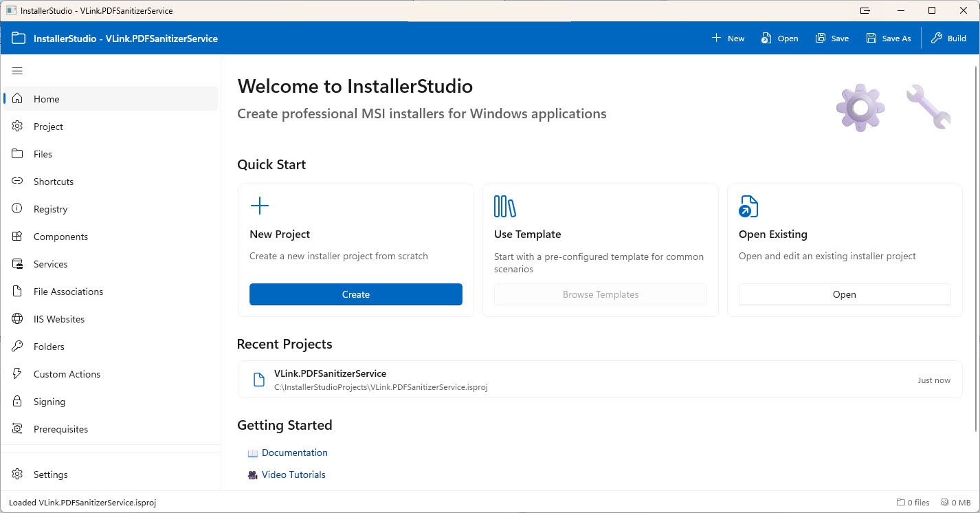Save the project using Save As
Screen dimensions: 980x513
888,38
